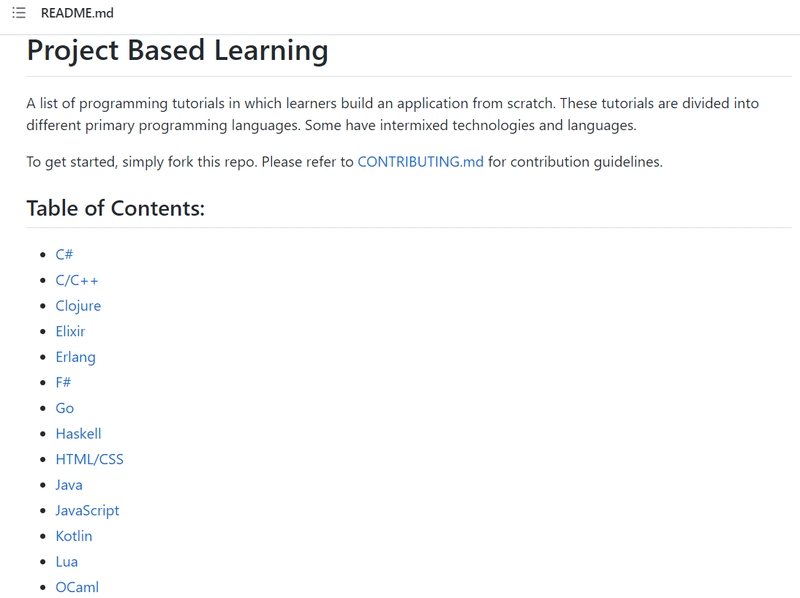Click the Table of Contents heading
Screen dimensions: 800x598
115,208
